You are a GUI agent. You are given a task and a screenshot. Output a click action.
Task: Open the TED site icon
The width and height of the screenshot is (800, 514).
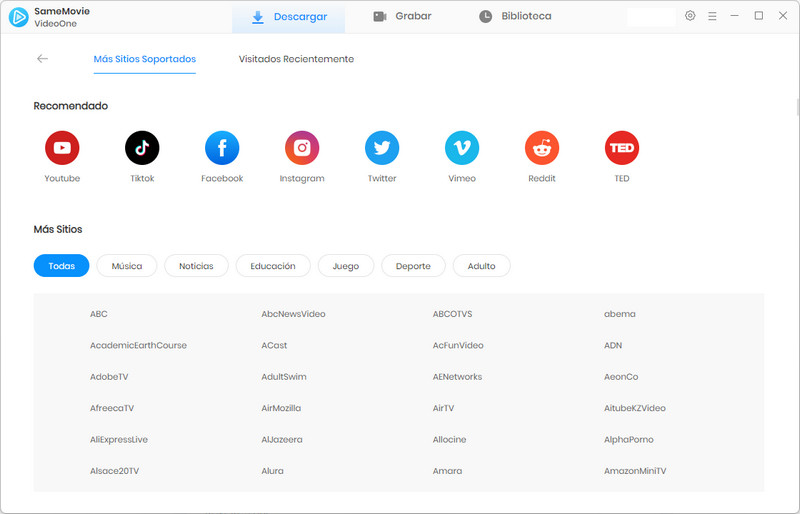click(622, 148)
